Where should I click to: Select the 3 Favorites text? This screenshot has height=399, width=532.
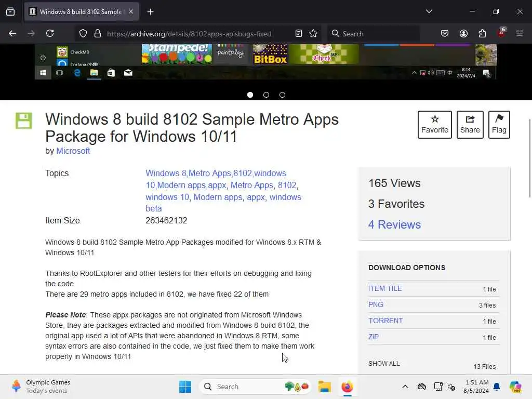(x=396, y=204)
